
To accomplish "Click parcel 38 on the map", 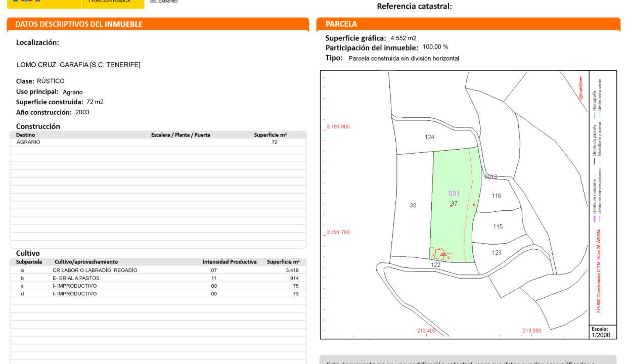I will tap(413, 205).
